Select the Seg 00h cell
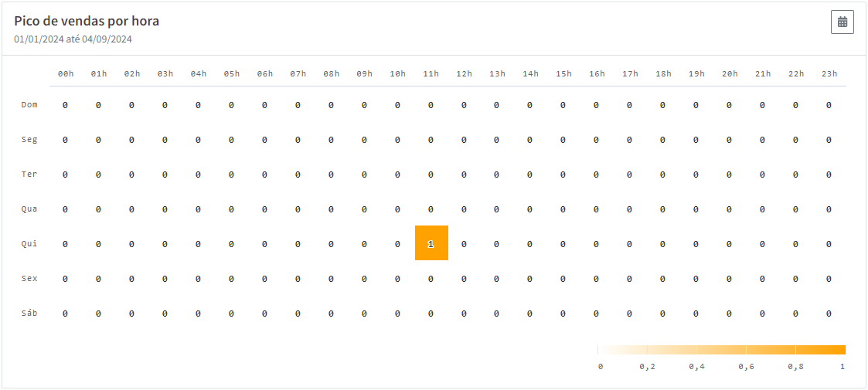Image resolution: width=868 pixels, height=390 pixels. (x=66, y=140)
